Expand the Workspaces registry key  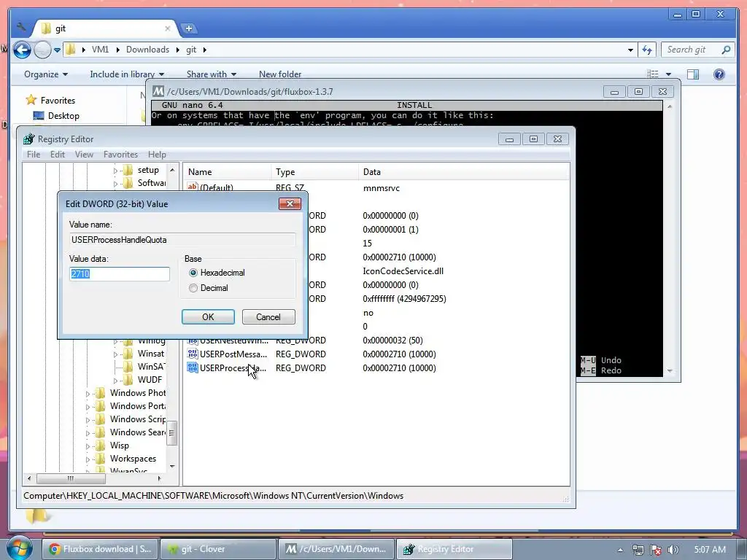(x=88, y=459)
